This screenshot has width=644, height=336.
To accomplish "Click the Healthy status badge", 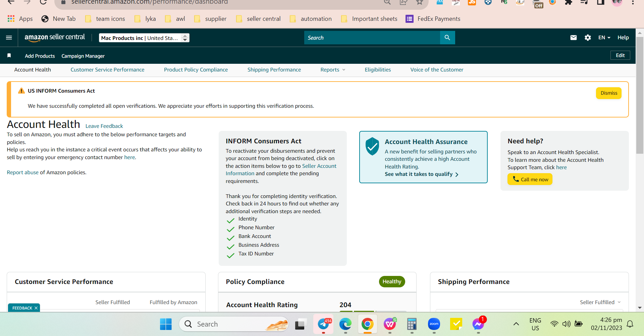I will click(392, 282).
